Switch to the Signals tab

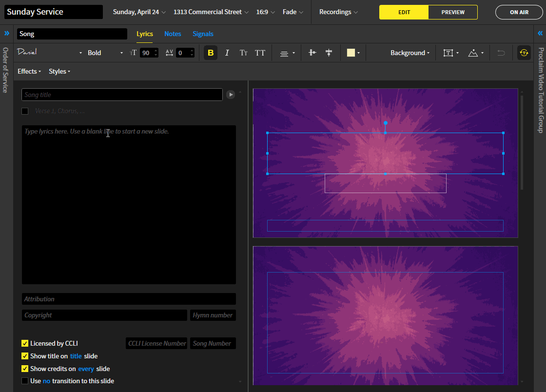203,34
